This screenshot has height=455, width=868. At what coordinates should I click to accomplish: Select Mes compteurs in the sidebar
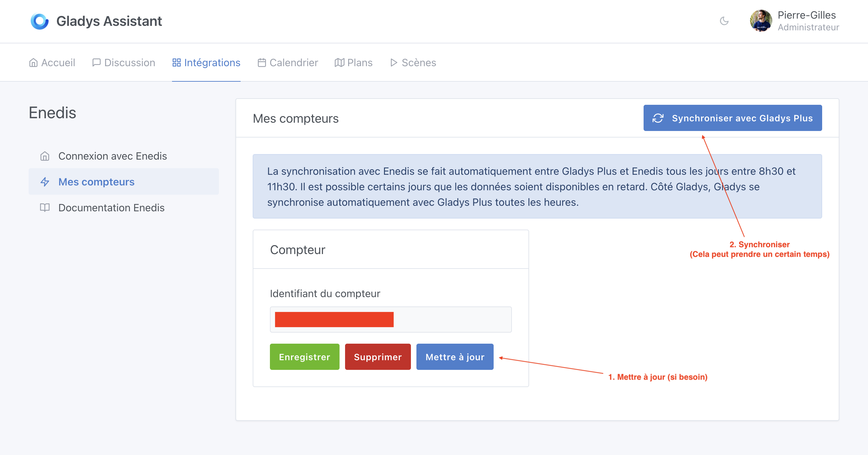[96, 182]
